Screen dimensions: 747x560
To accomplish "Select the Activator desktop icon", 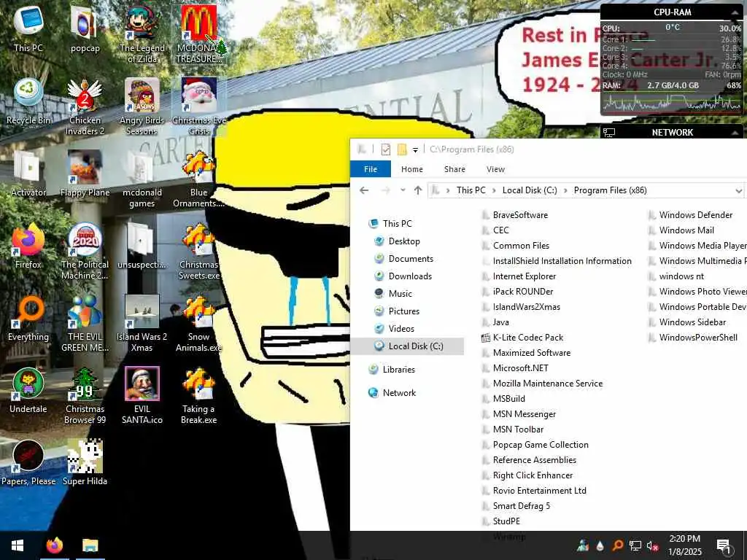I will 28,174.
